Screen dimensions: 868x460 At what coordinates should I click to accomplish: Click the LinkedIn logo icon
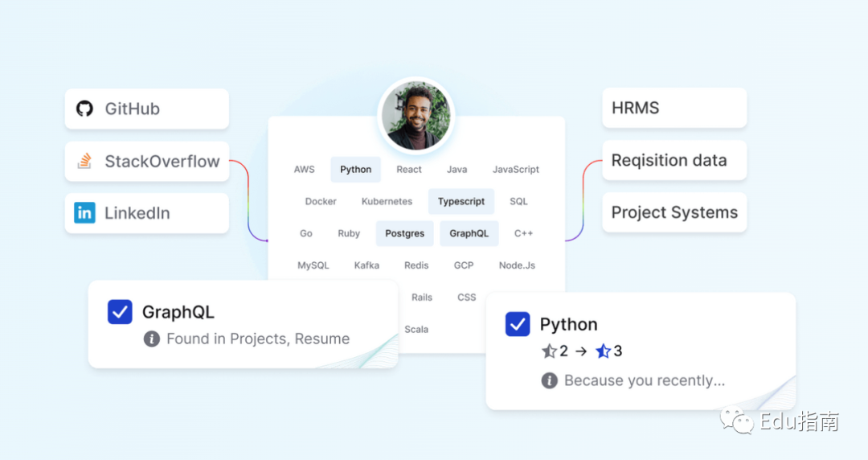click(x=84, y=213)
